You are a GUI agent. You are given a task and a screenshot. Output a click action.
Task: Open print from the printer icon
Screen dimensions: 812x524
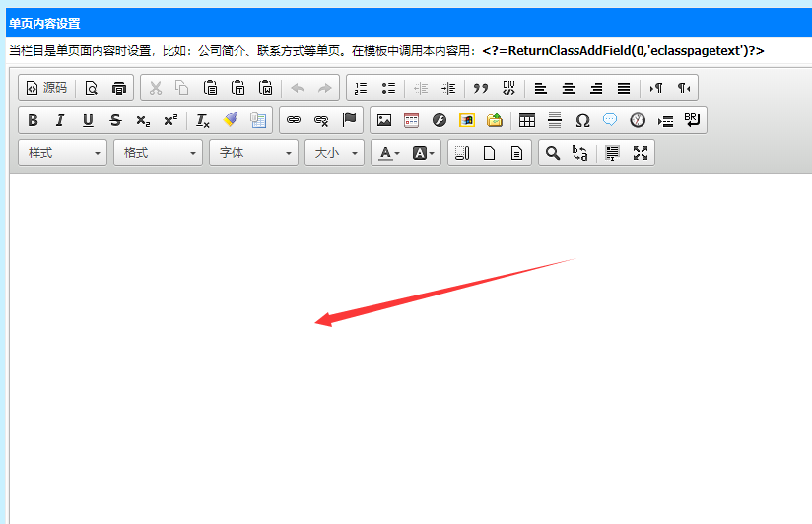point(119,88)
